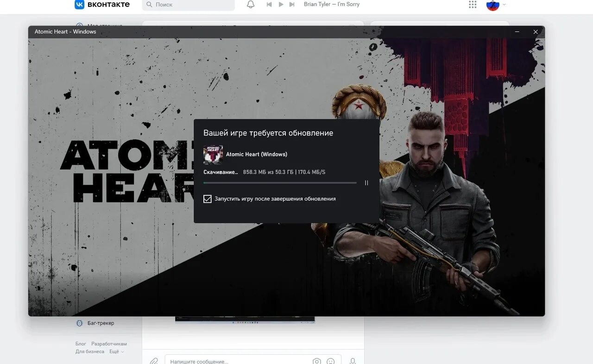Click the attach file paperclip icon

pyautogui.click(x=154, y=361)
